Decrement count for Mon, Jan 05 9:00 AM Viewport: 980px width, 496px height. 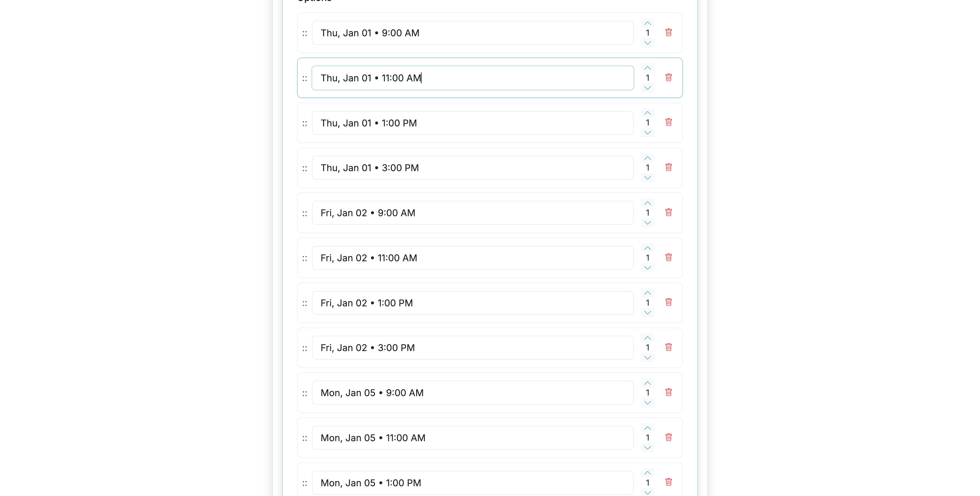pos(647,403)
